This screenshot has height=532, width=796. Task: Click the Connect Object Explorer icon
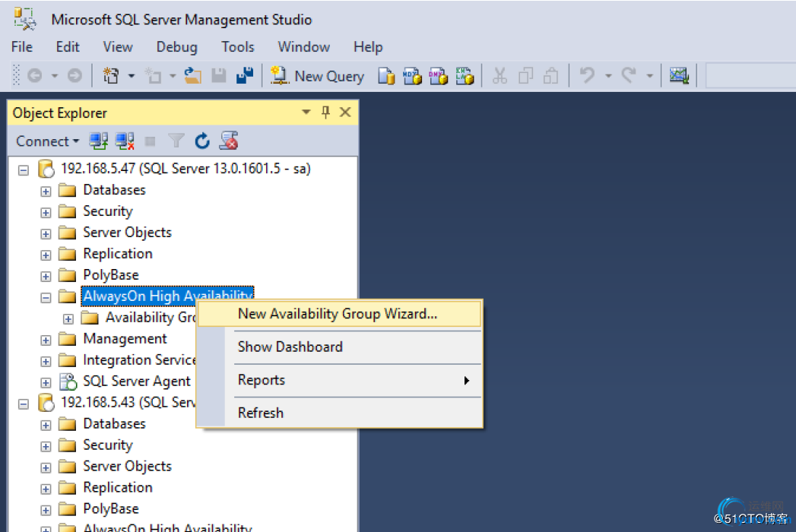pos(99,141)
